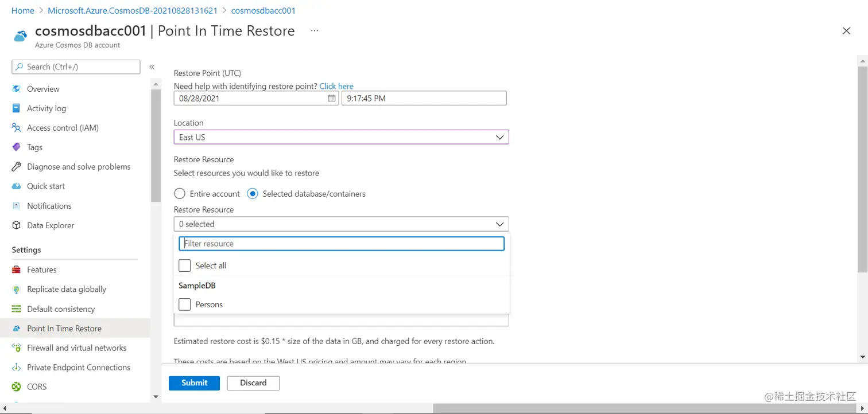The width and height of the screenshot is (868, 414).
Task: Open the Location dropdown showing East US
Action: (341, 137)
